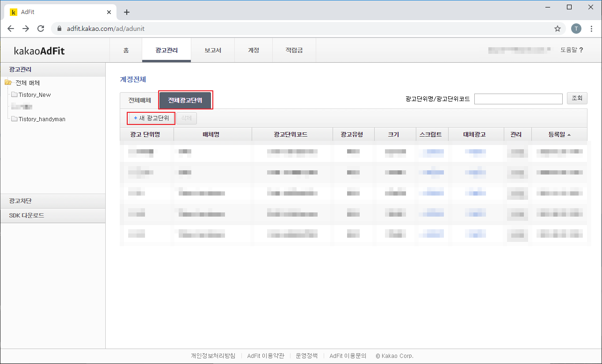The image size is (602, 364).
Task: Sort by 등록일 column header
Action: click(x=559, y=134)
